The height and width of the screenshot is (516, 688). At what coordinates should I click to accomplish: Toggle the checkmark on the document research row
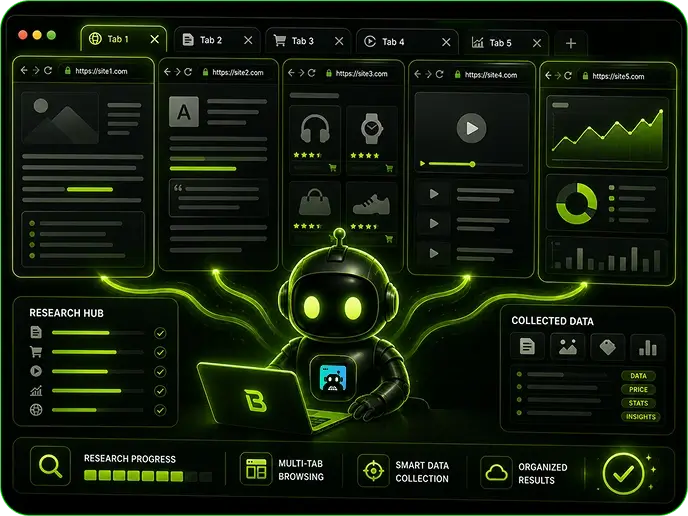160,333
